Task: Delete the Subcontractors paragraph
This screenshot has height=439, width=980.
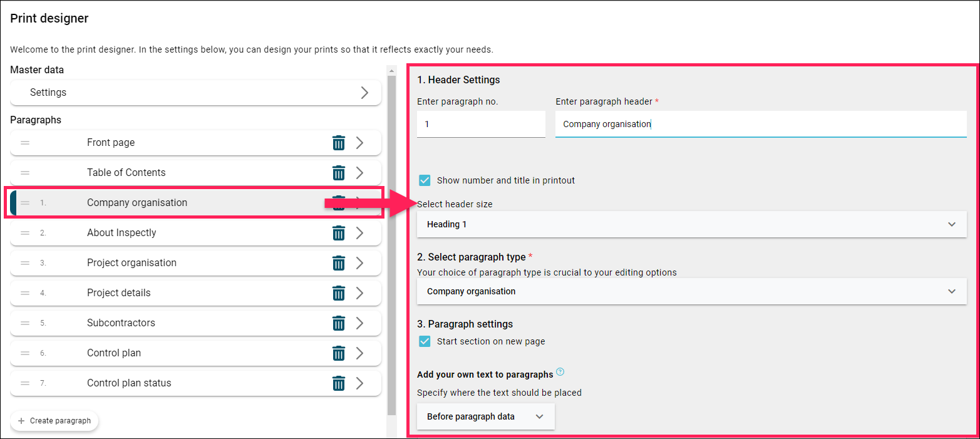Action: [339, 323]
